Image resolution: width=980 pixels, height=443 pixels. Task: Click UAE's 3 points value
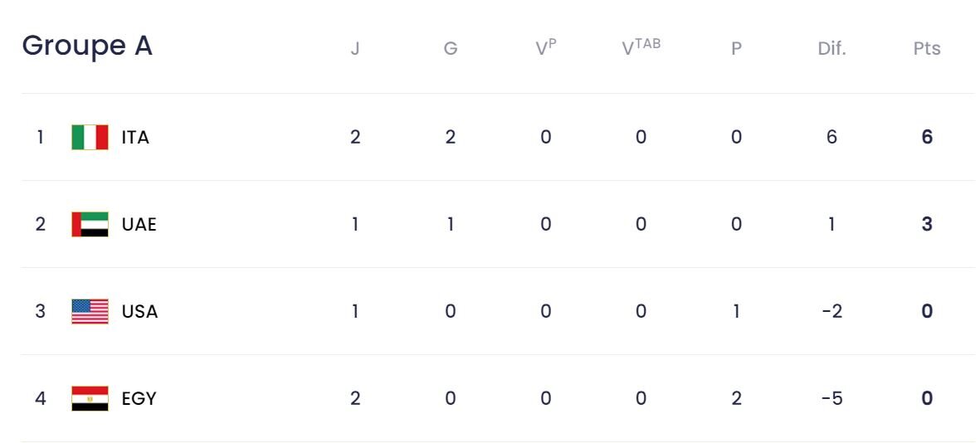pyautogui.click(x=927, y=224)
